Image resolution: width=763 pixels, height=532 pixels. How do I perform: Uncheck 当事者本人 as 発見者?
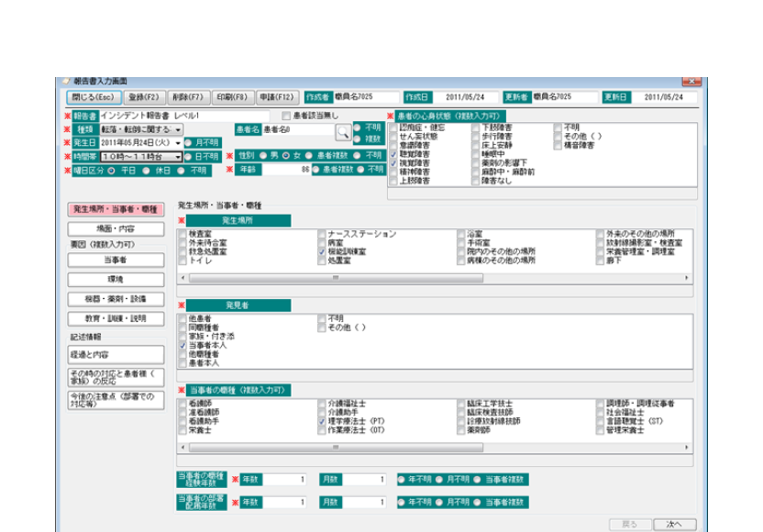tap(183, 346)
